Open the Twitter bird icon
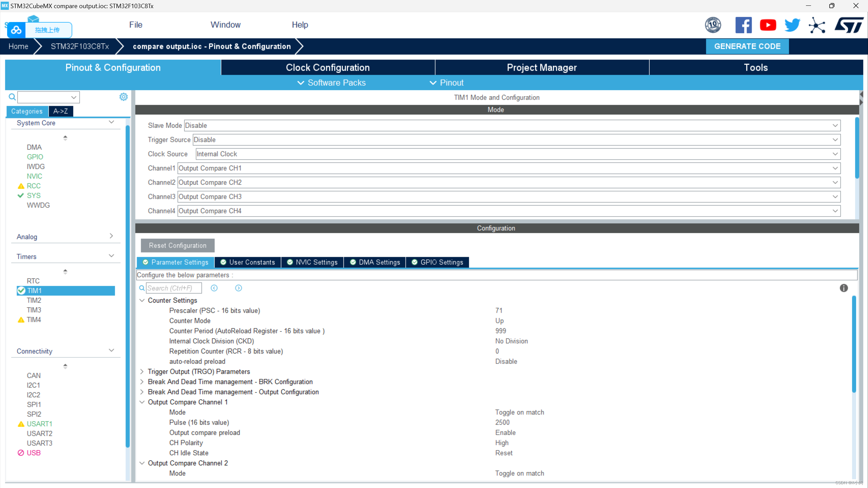868x488 pixels. pos(792,25)
